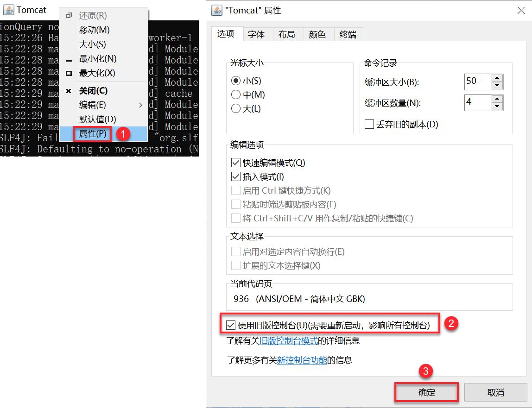Close the Tomcat properties dialog
This screenshot has width=532, height=408.
pos(521,11)
